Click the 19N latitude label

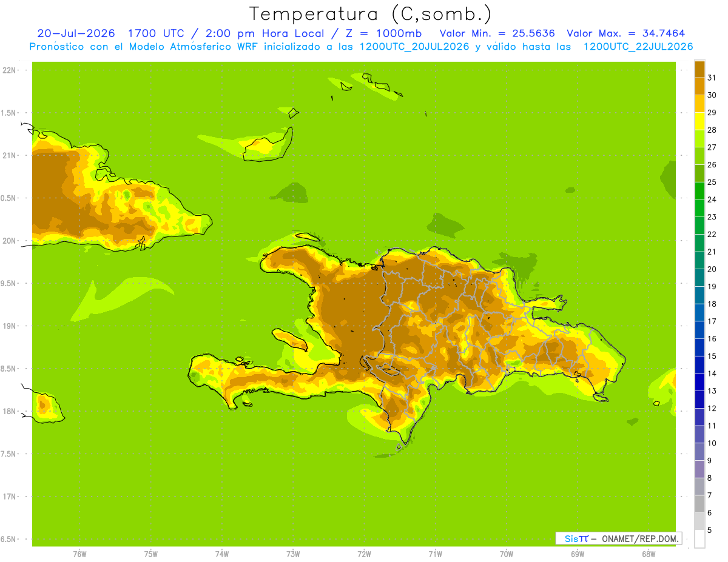click(8, 326)
